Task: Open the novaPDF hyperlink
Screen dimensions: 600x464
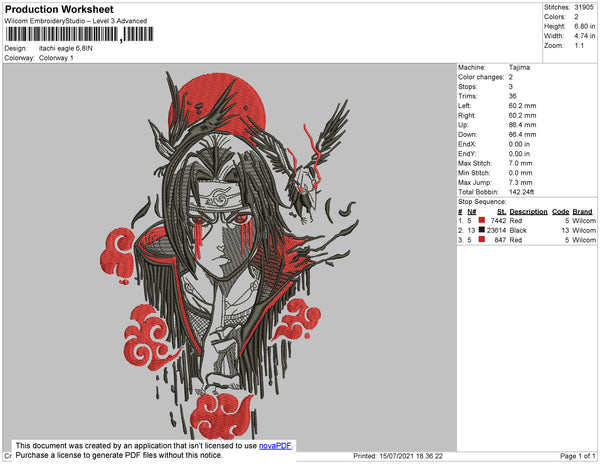Action: [x=275, y=446]
